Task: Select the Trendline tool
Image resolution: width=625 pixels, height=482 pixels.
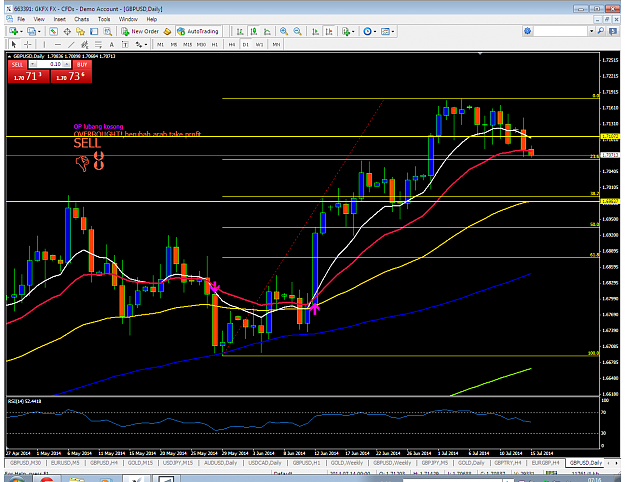Action: coord(71,44)
